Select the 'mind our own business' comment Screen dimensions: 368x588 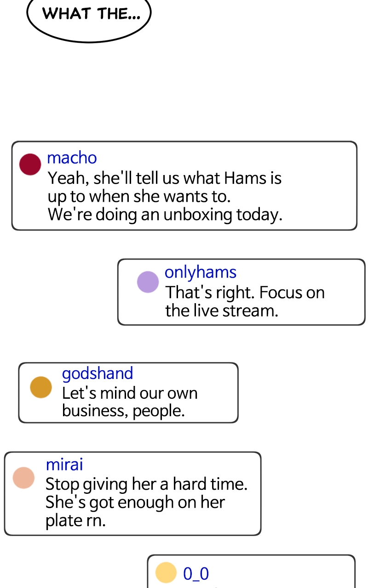(128, 392)
